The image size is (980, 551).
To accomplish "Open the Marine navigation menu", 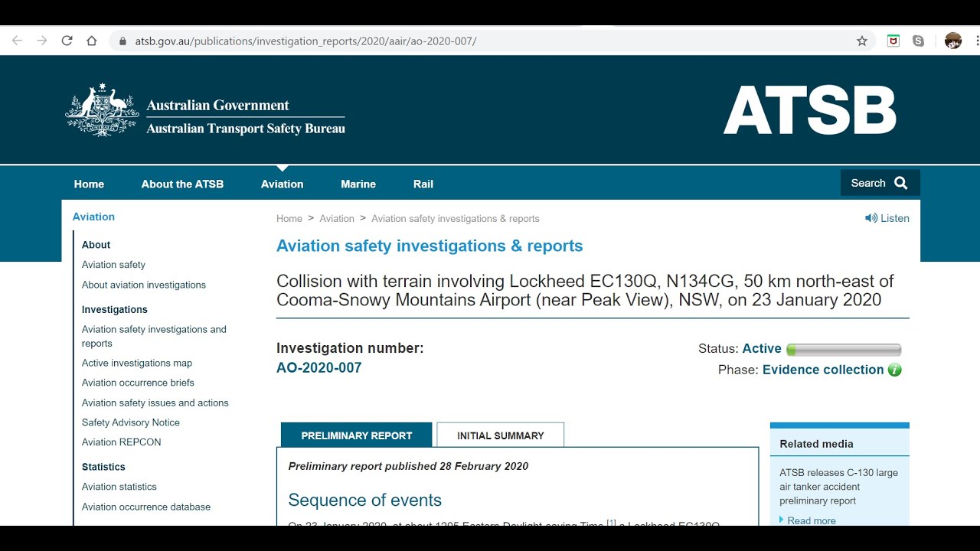I will 358,184.
